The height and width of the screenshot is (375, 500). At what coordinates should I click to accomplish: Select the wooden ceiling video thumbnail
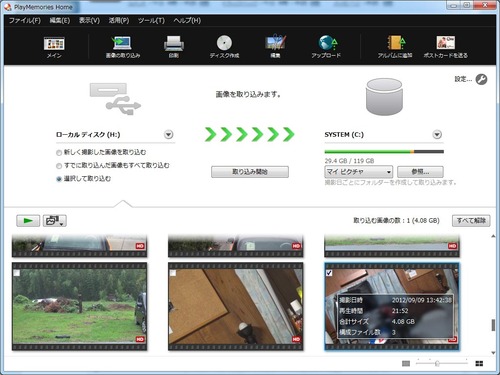pyautogui.click(x=236, y=306)
